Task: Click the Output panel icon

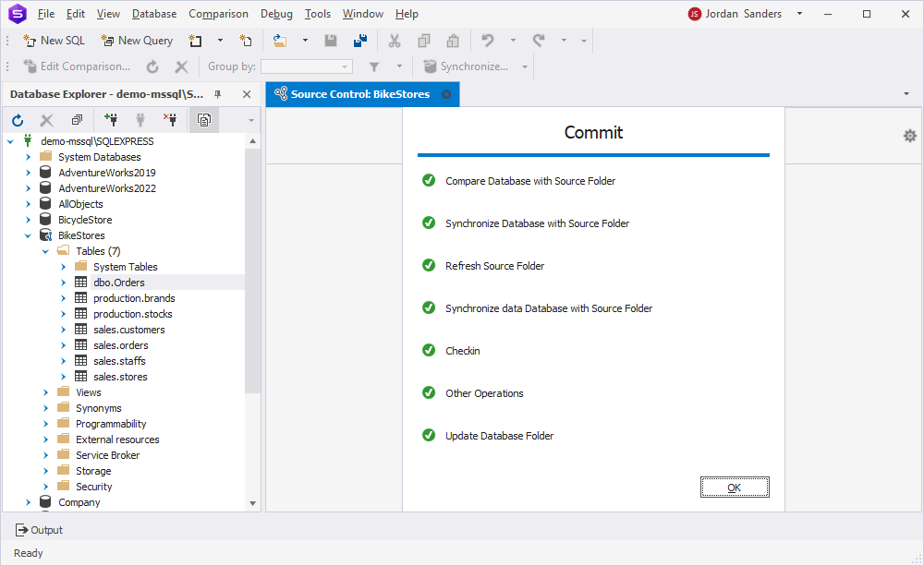Action: [21, 530]
